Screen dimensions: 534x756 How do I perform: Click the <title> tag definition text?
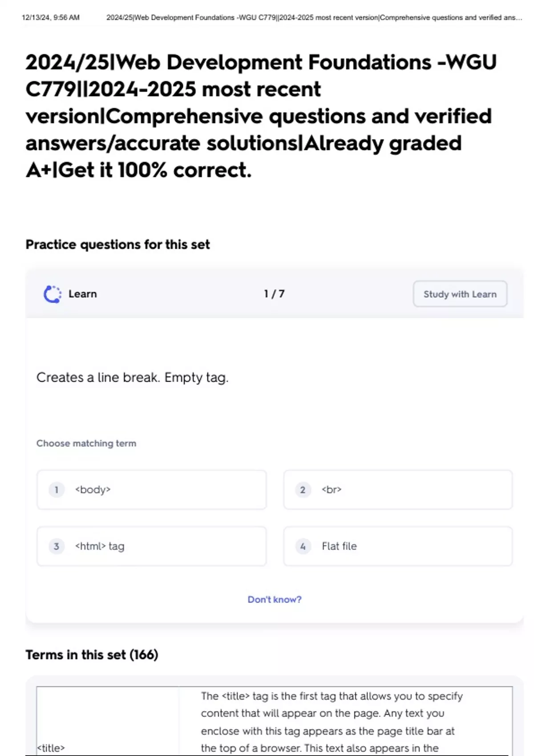pos(332,722)
